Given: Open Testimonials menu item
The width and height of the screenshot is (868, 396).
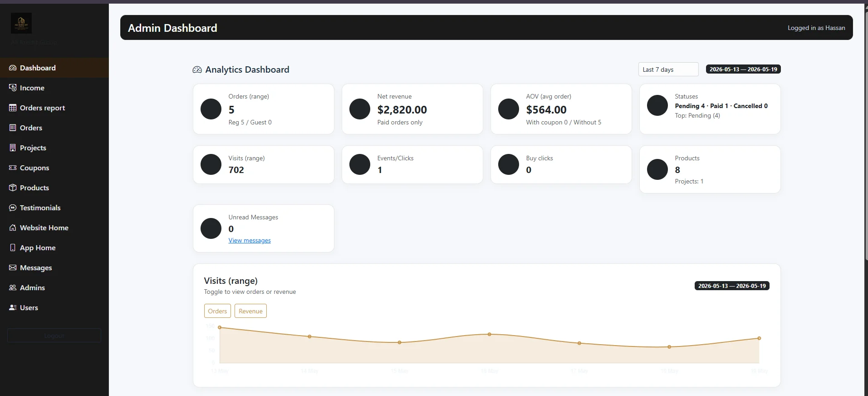Looking at the screenshot, I should 54,208.
